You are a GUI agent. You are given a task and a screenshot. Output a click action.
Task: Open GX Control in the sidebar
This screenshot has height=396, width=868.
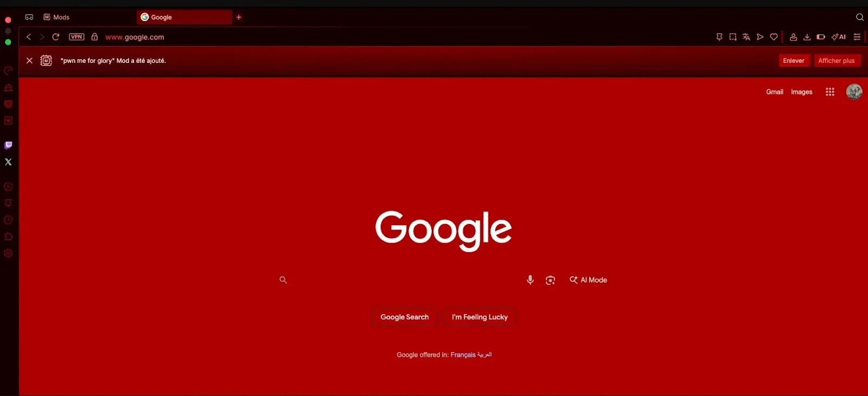[x=8, y=71]
